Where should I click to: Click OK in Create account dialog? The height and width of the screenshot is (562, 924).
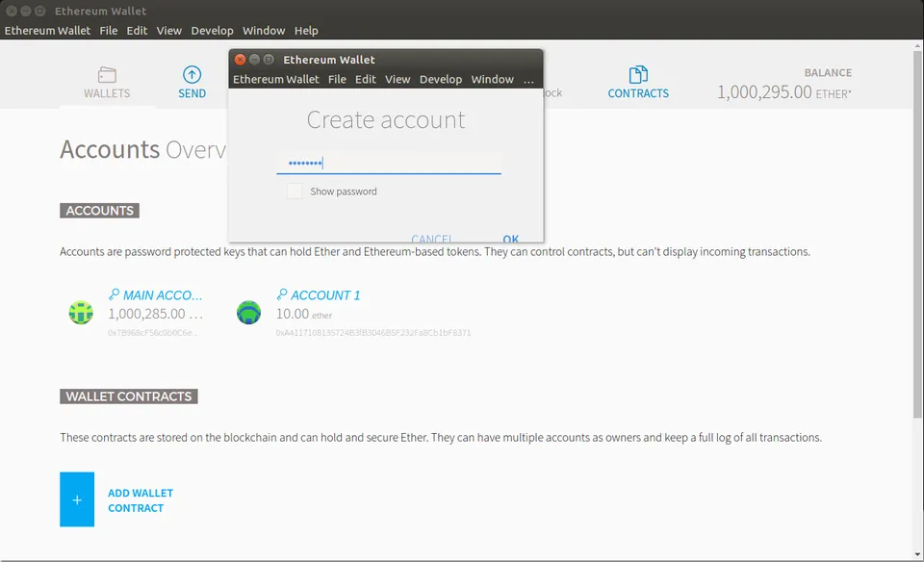coord(511,239)
